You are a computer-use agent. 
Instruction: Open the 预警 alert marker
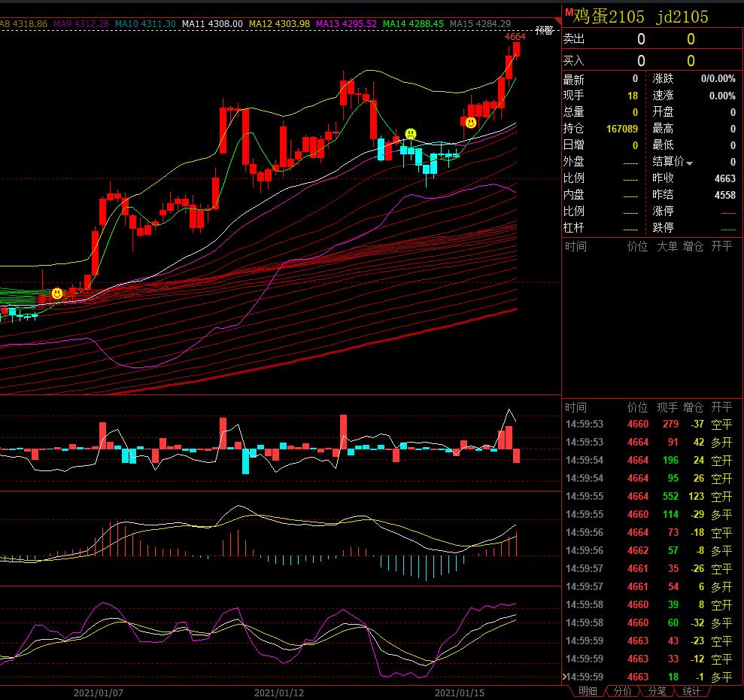545,30
